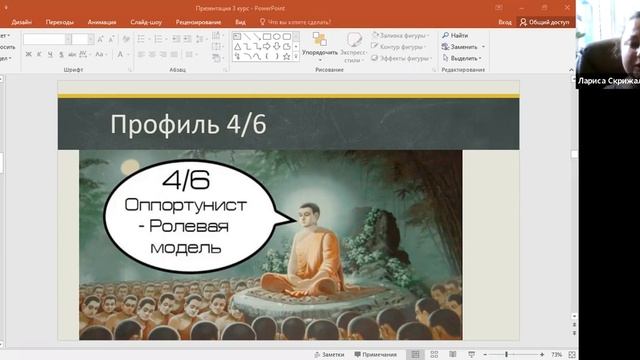Viewport: 640px width, 360px height.
Task: Decrease list indent level
Action: point(176,39)
